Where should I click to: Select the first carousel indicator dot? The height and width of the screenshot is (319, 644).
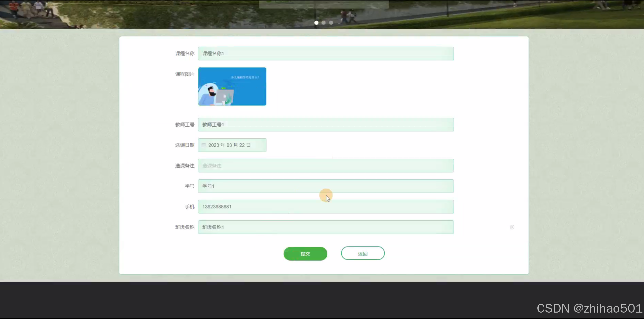click(316, 23)
